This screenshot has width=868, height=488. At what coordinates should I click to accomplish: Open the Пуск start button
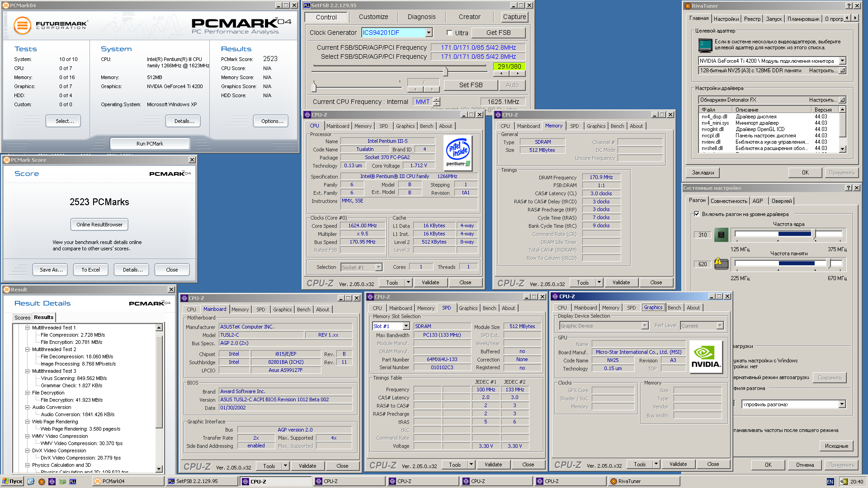[x=13, y=481]
